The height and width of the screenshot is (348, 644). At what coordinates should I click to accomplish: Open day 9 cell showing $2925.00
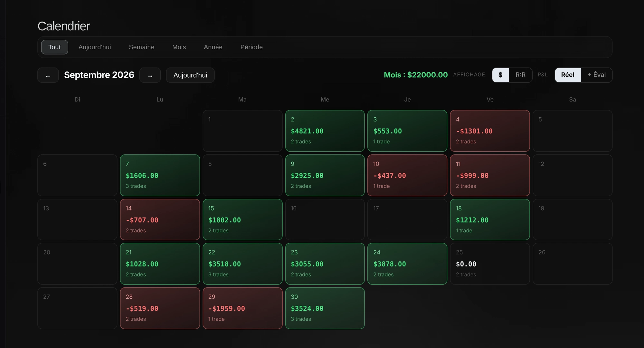pyautogui.click(x=325, y=175)
